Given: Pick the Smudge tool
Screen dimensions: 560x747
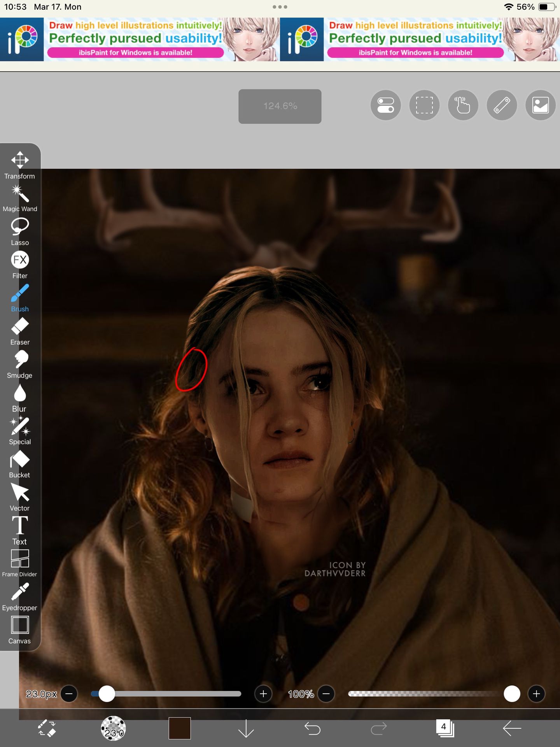Looking at the screenshot, I should [x=20, y=365].
